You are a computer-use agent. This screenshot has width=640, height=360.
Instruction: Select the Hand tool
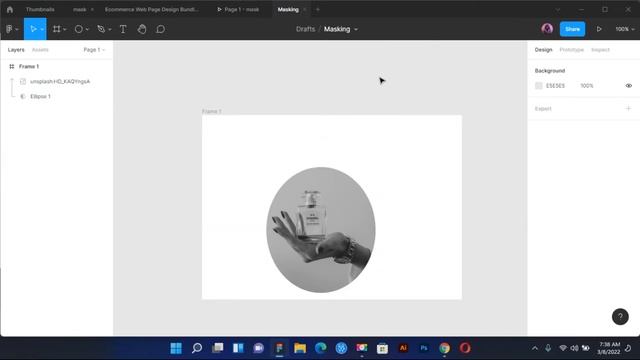[x=142, y=29]
